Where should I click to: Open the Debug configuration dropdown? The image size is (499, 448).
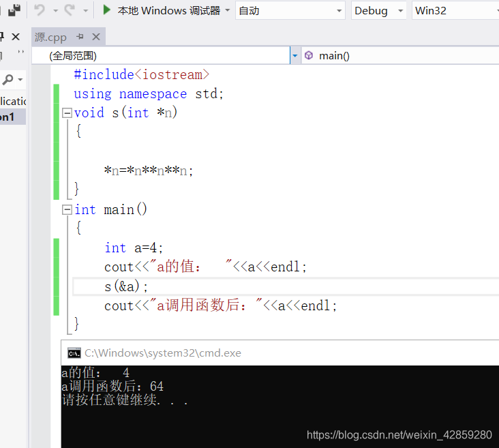tap(379, 10)
